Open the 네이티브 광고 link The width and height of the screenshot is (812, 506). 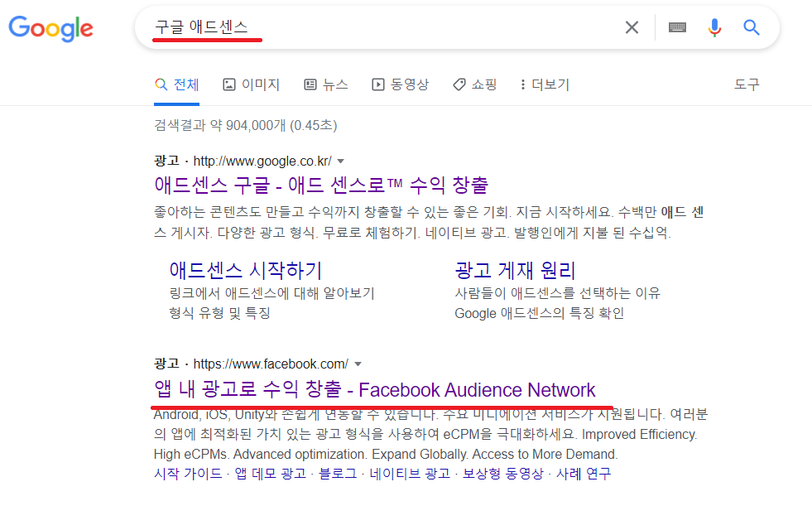(x=410, y=474)
